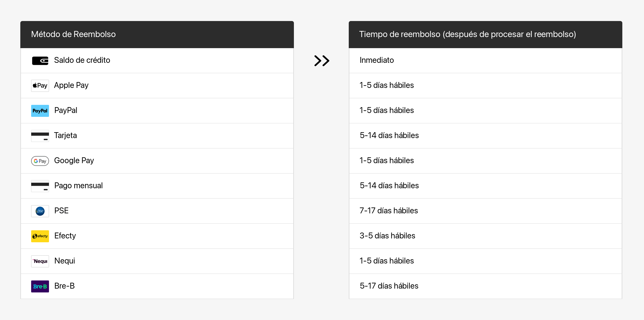
Task: Click the Pago mensual card icon
Action: pos(40,186)
